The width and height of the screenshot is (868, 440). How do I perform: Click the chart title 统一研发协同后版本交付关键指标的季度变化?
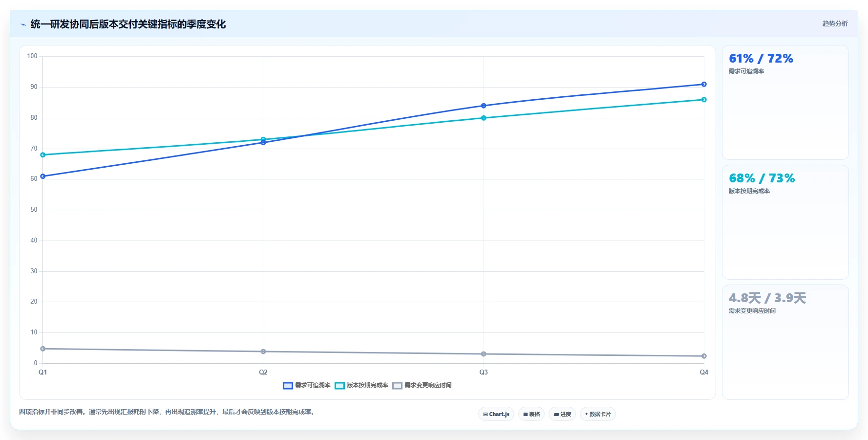tap(128, 24)
